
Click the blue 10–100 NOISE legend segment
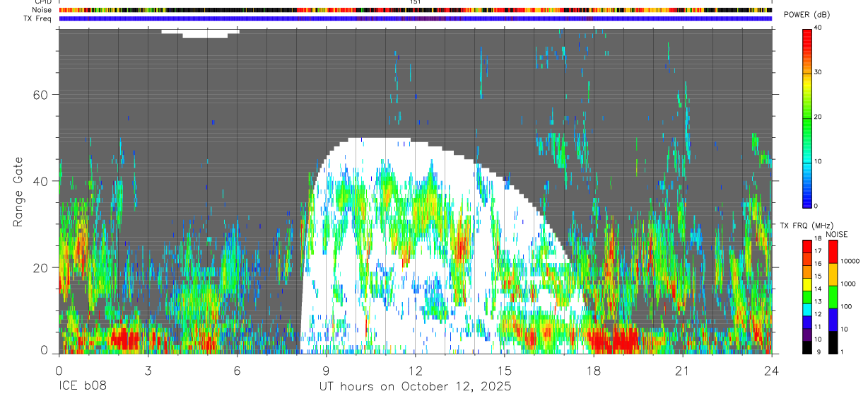tap(833, 320)
